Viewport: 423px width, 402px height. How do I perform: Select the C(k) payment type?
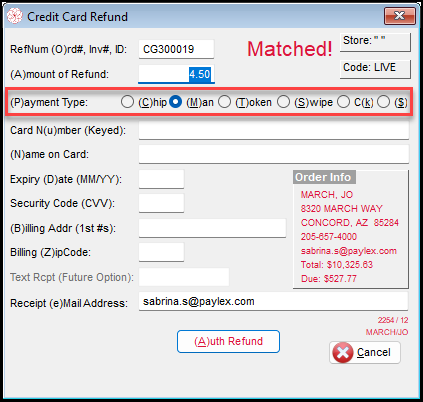pyautogui.click(x=343, y=102)
